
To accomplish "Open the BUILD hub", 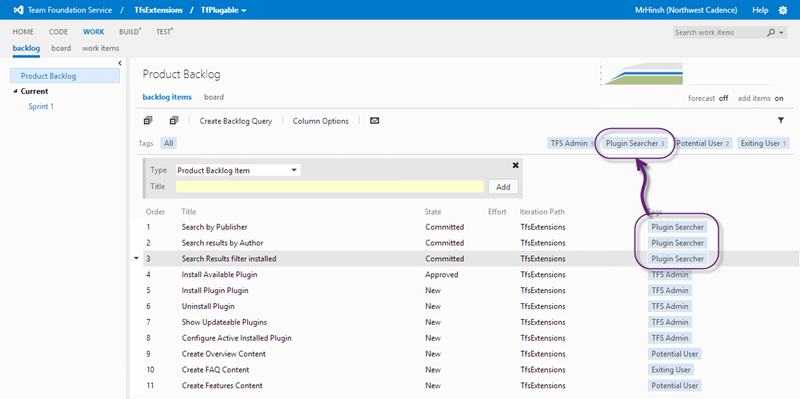I will (130, 32).
